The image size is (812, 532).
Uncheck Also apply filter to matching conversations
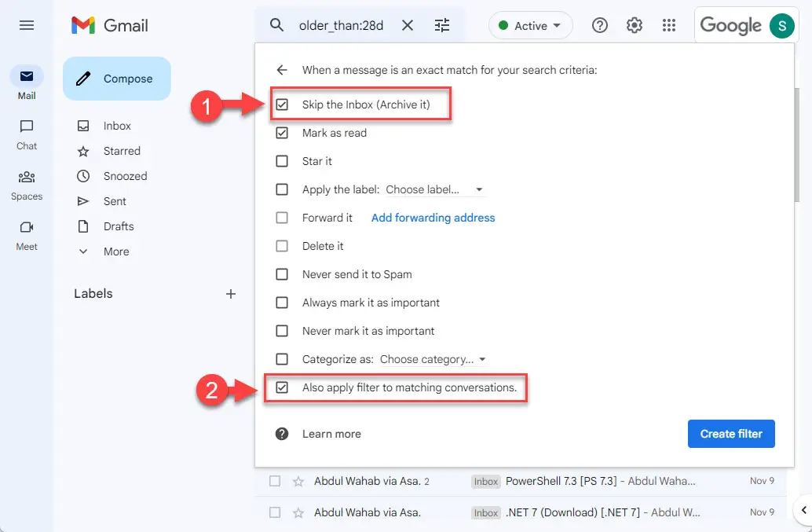282,387
